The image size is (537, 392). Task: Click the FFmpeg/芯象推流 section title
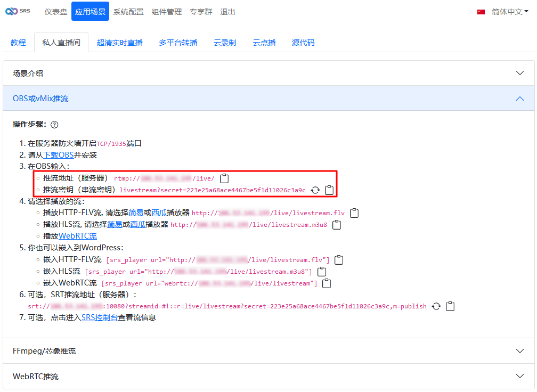point(44,351)
